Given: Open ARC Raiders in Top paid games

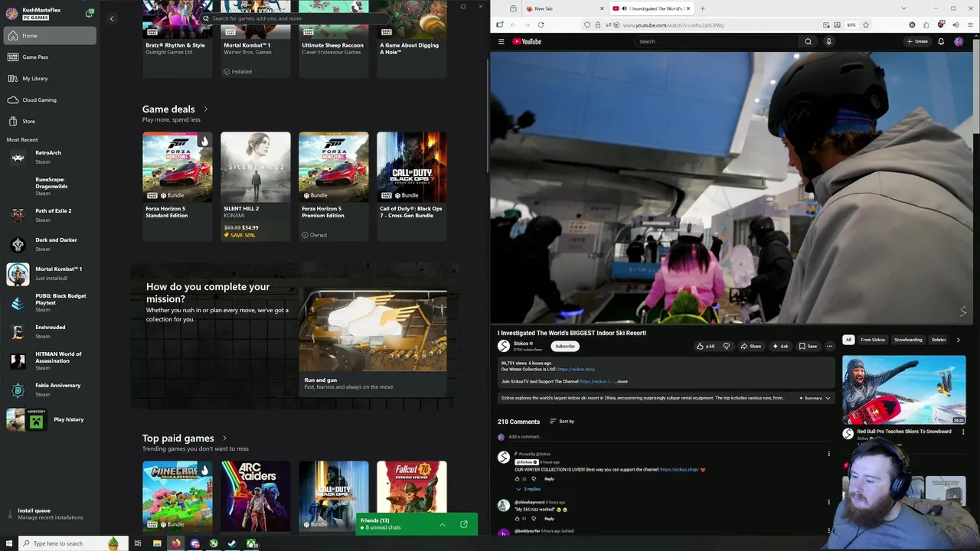Looking at the screenshot, I should tap(256, 496).
